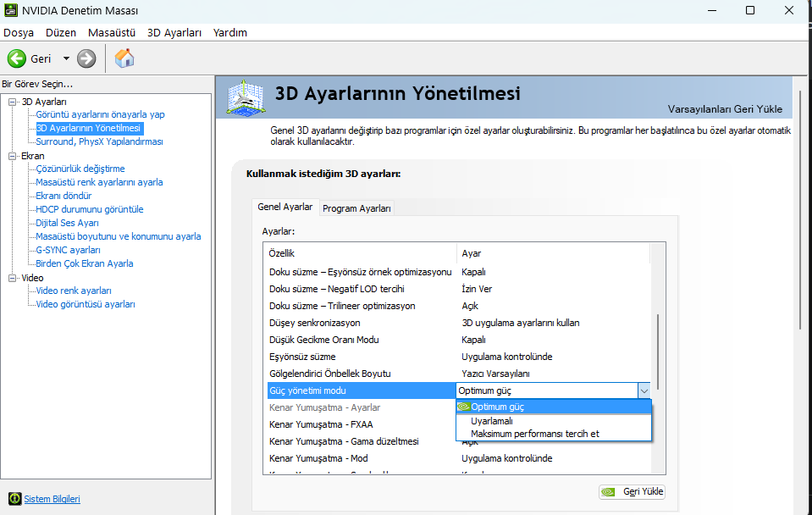812x515 pixels.
Task: Open Surround, PhysX Yapılandırması
Action: coord(99,141)
